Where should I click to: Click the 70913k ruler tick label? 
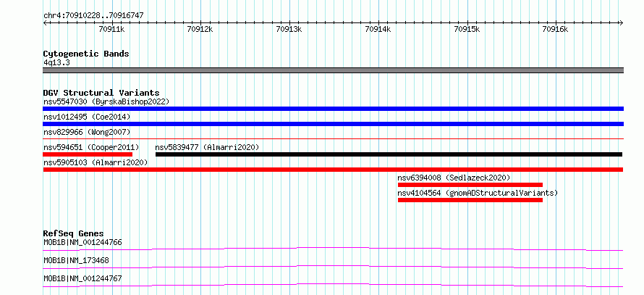[x=289, y=30]
